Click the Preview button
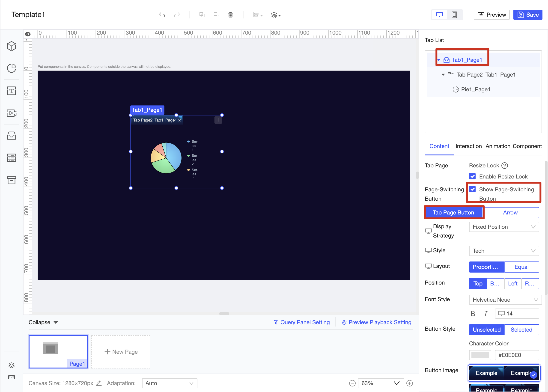This screenshot has width=548, height=392. click(491, 15)
